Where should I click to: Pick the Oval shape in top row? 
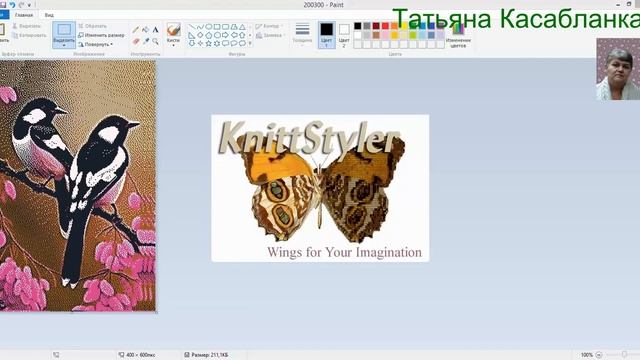tap(209, 27)
